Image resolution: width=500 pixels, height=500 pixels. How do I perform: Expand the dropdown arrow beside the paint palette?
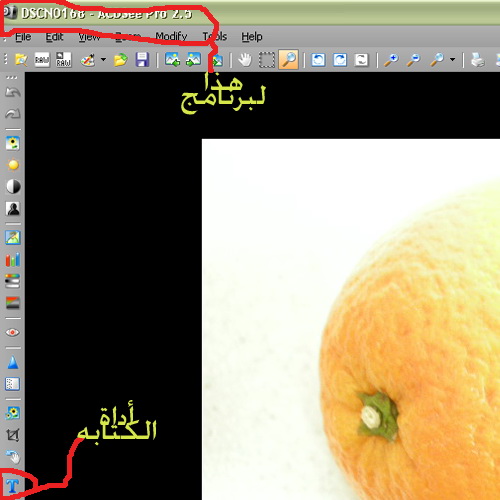click(103, 60)
